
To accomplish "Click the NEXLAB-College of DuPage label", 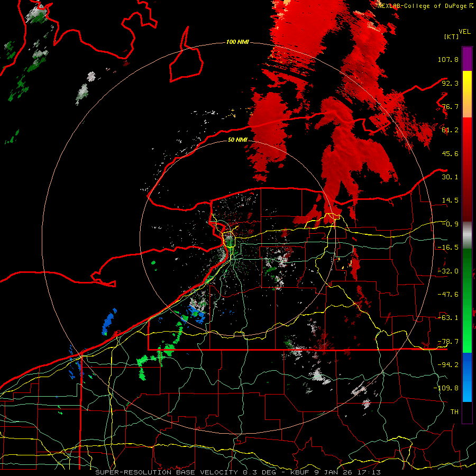I will point(425,6).
